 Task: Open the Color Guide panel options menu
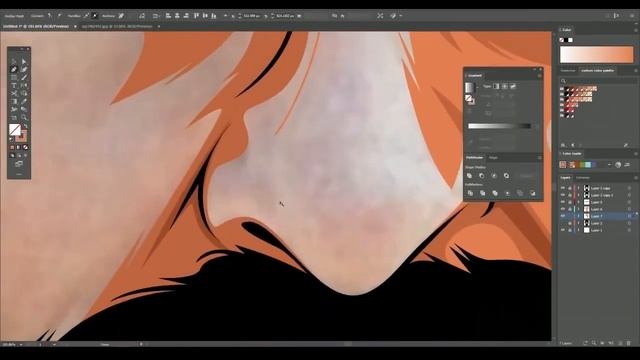point(636,154)
